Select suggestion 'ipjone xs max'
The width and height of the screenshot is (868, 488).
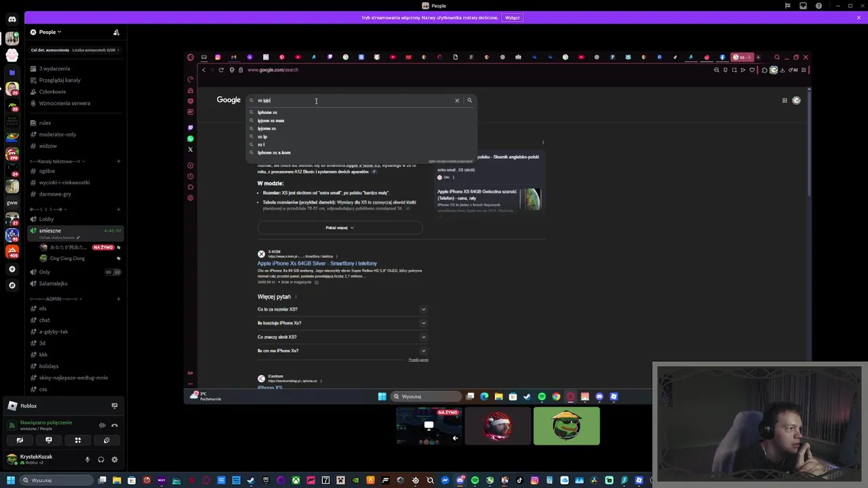(271, 121)
